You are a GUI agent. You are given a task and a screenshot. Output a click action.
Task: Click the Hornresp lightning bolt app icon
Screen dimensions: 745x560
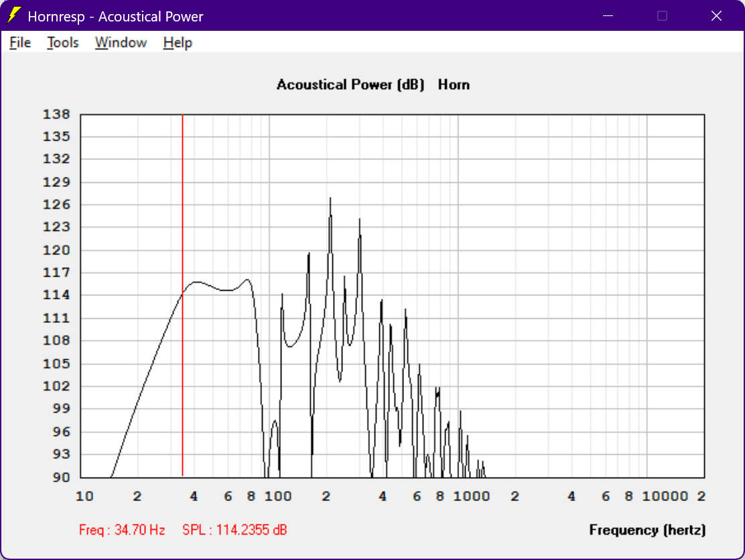coord(14,15)
